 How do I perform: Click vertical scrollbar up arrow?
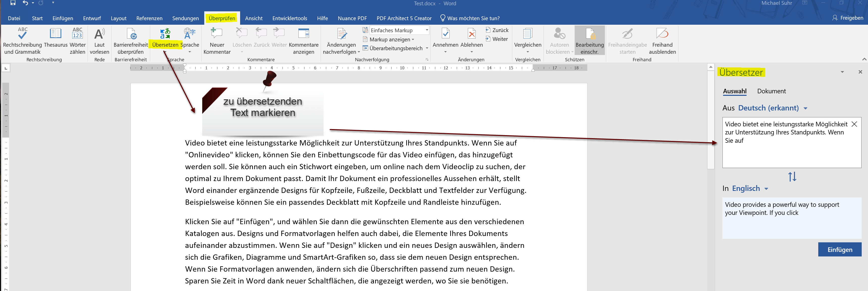click(711, 67)
